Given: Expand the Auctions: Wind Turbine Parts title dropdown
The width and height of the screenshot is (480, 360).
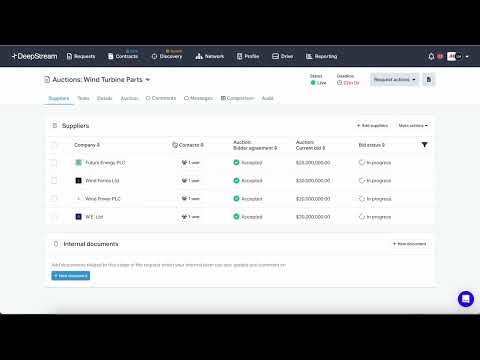Looking at the screenshot, I should 148,80.
